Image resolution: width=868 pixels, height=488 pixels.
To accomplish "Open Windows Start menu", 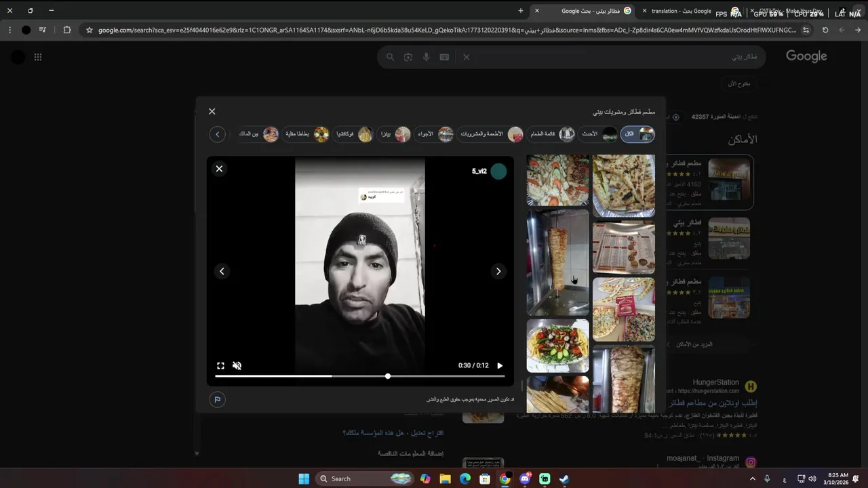I will point(304,479).
